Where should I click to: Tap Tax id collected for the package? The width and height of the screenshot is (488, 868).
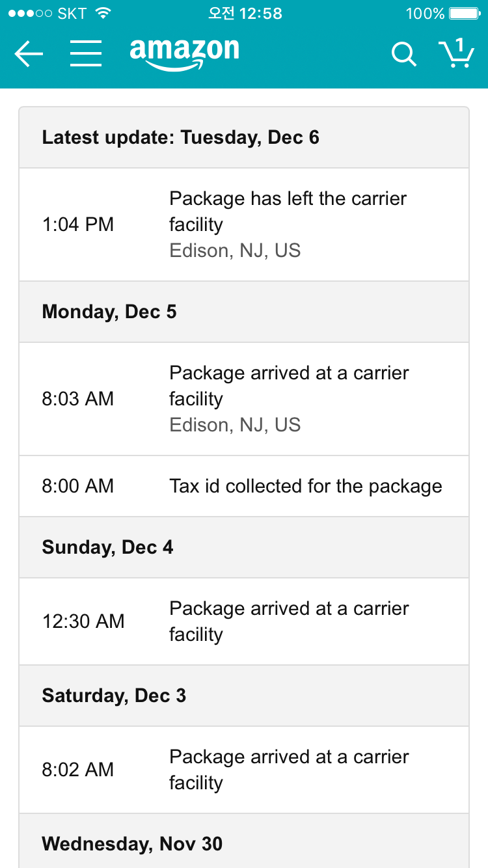(x=306, y=486)
